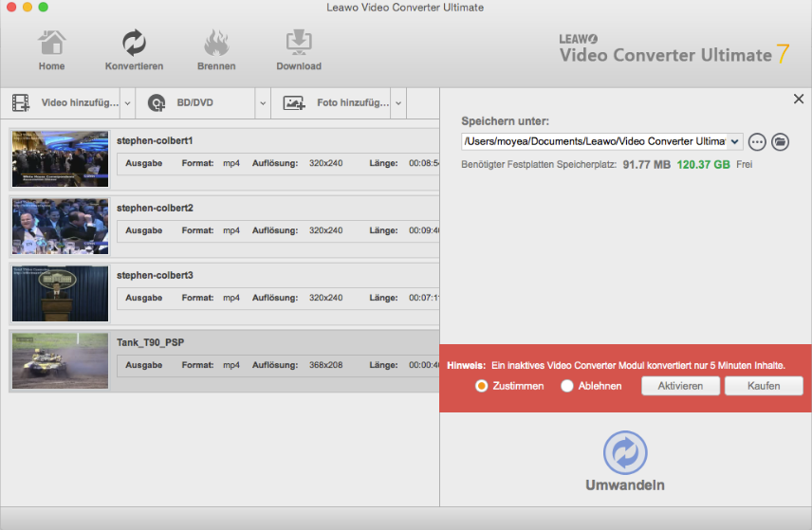
Task: Click the Foto hinzufügen picture icon
Action: (294, 102)
